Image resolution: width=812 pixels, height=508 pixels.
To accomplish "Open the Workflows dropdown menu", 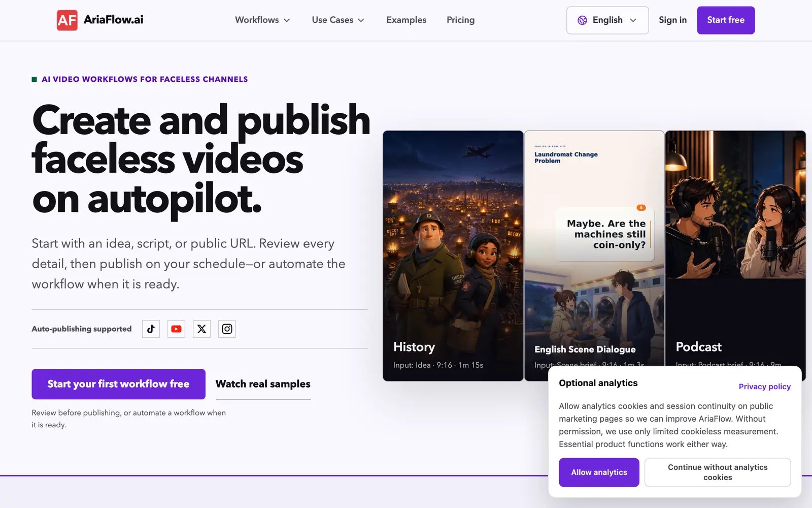I will point(262,20).
